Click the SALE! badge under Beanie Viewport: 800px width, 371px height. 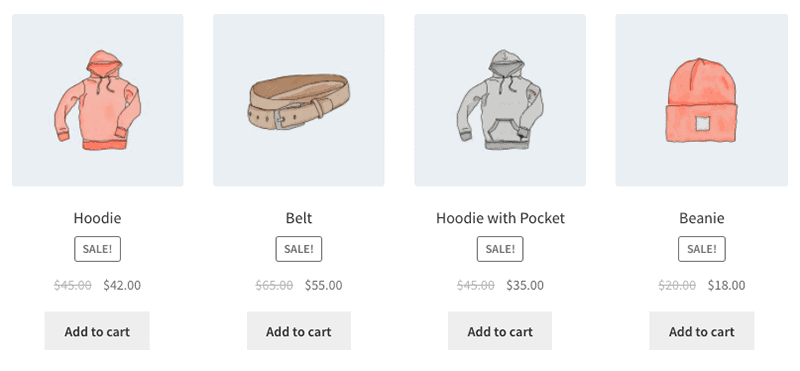pyautogui.click(x=702, y=249)
